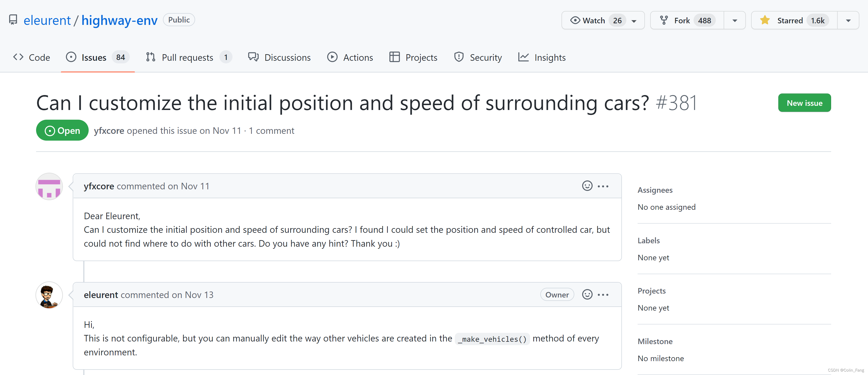Click the Security shield icon
Viewport: 868px width, 375px height.
click(459, 57)
